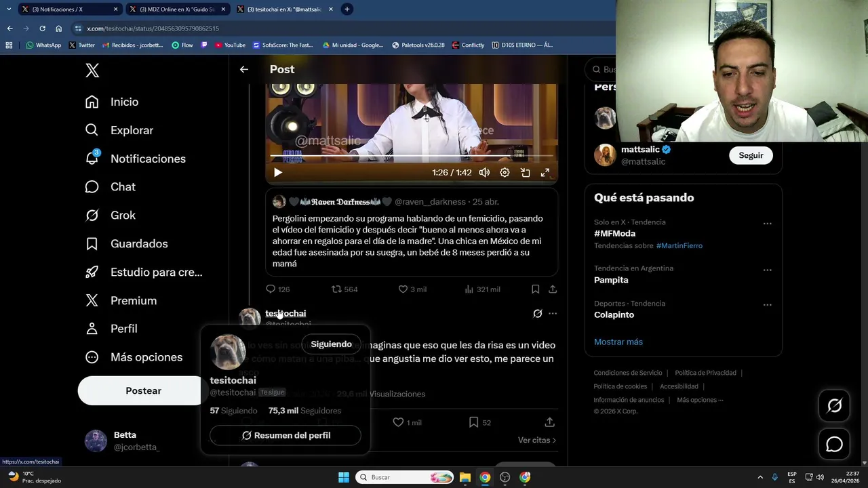The width and height of the screenshot is (868, 488).
Task: Open Guardados bookmarks
Action: click(x=126, y=243)
